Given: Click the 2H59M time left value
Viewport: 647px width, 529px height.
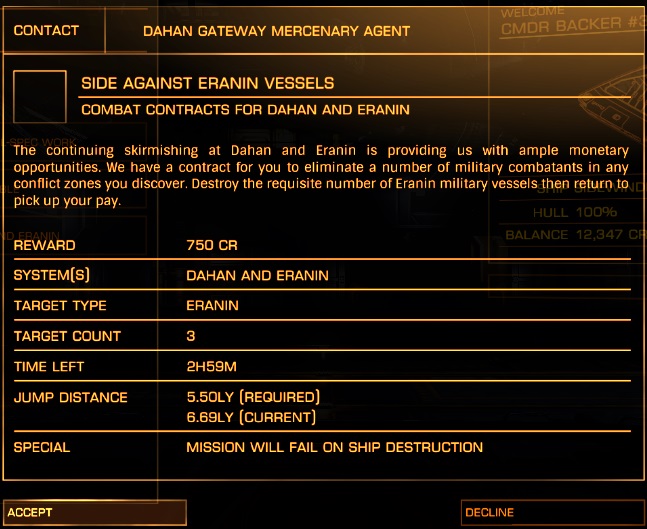Looking at the screenshot, I should [x=214, y=367].
